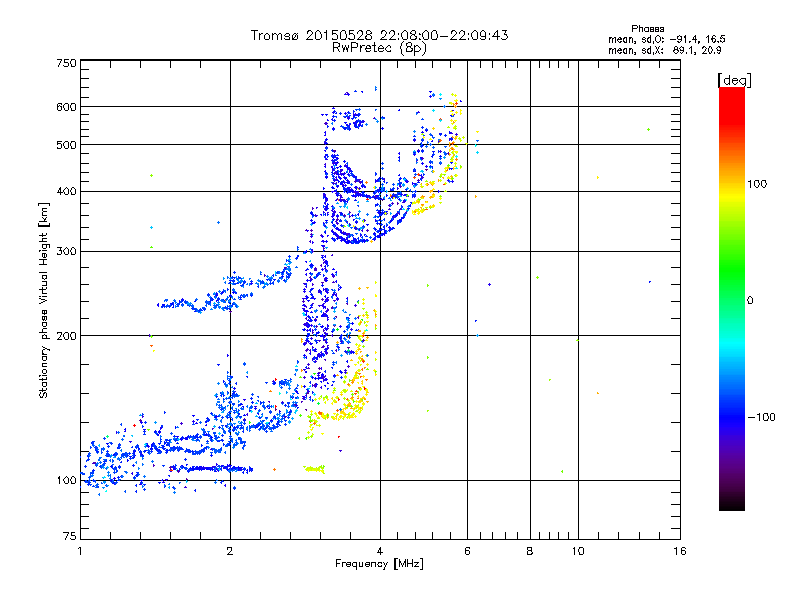
Task: Click the x-axis tick label '6'
Action: (x=467, y=551)
